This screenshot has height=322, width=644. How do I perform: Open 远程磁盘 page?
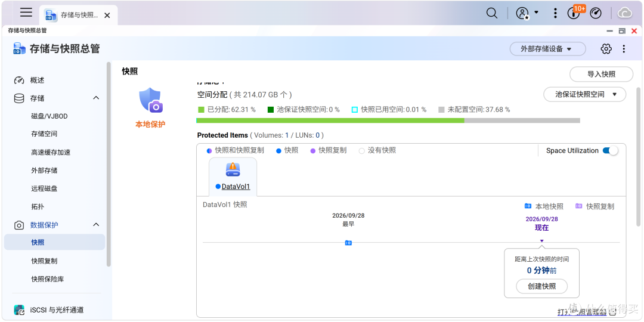point(44,189)
